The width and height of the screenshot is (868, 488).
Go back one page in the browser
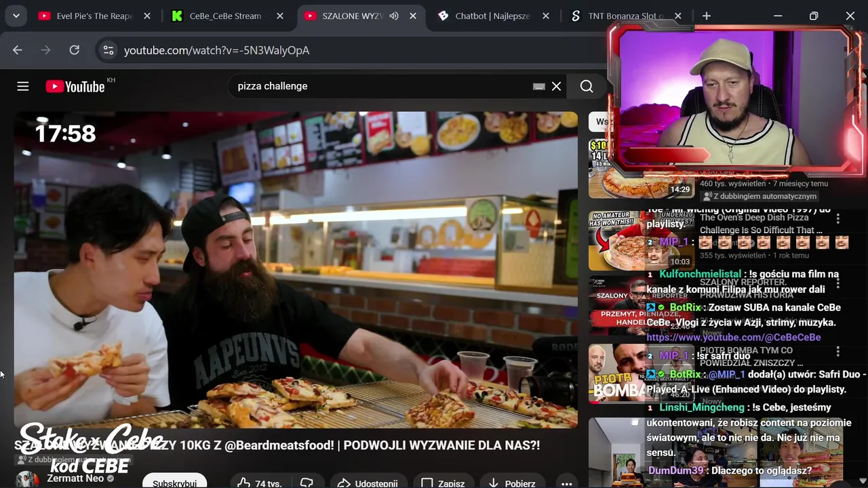18,50
